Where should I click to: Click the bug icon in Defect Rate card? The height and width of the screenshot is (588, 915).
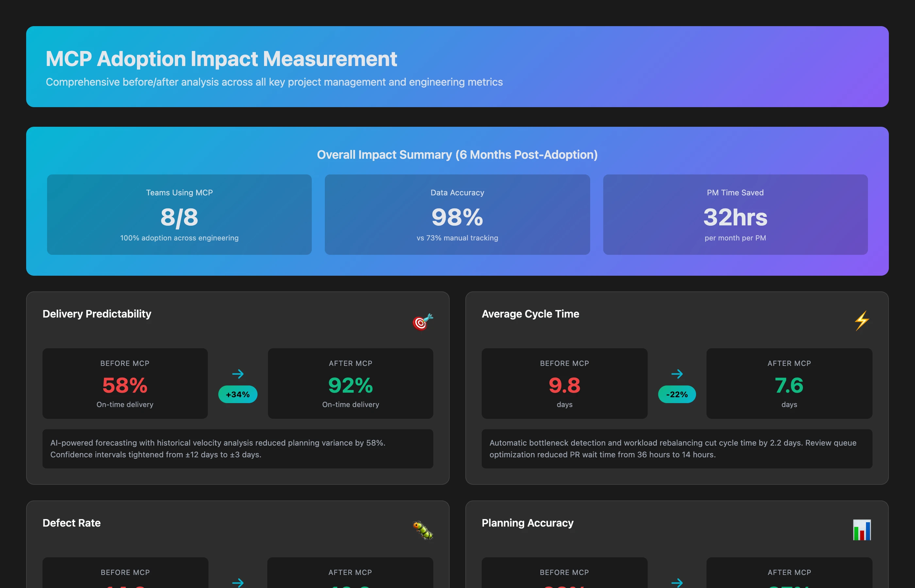[x=423, y=531]
